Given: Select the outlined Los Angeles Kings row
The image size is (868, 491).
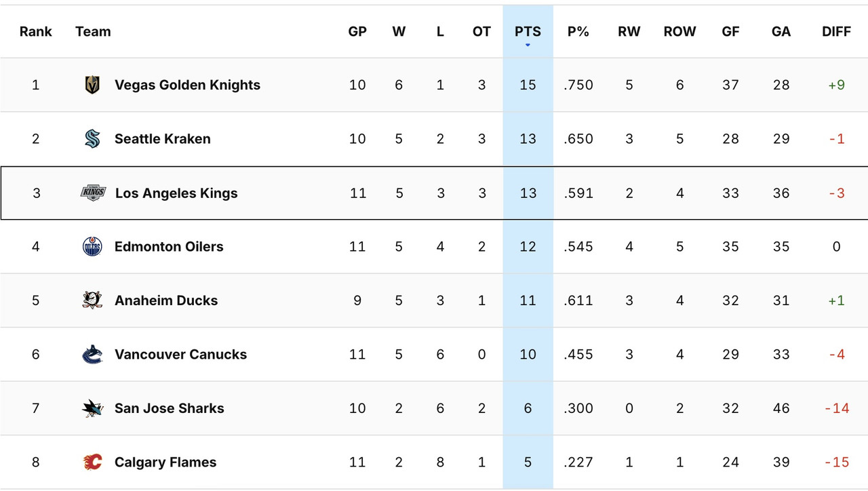Looking at the screenshot, I should tap(305, 193).
